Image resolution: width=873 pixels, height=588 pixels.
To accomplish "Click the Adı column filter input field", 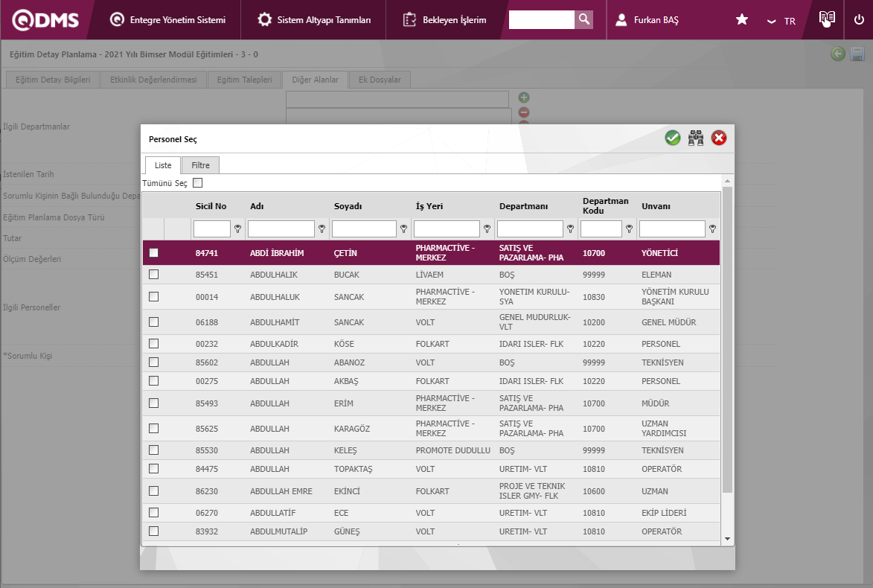I will pos(281,229).
